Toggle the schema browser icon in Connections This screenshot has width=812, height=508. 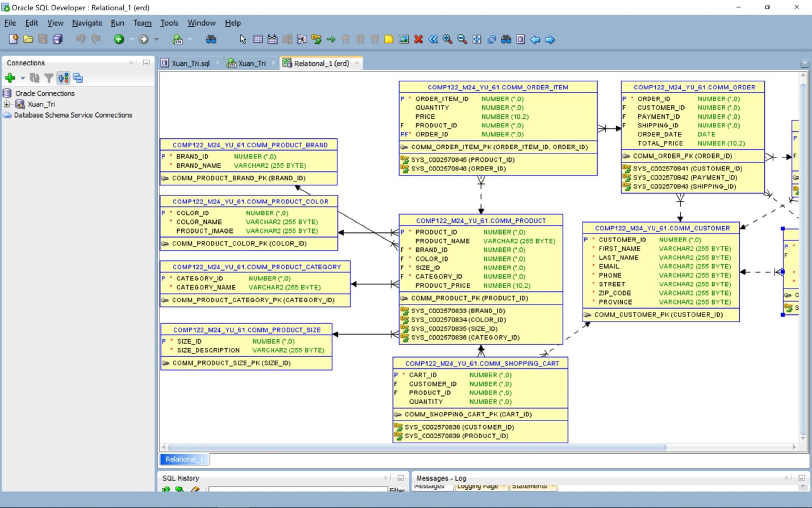(x=63, y=78)
